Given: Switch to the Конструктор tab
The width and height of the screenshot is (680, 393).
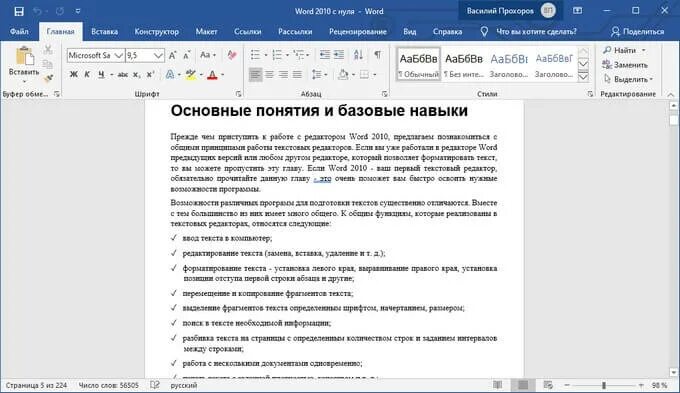Looking at the screenshot, I should pyautogui.click(x=157, y=32).
